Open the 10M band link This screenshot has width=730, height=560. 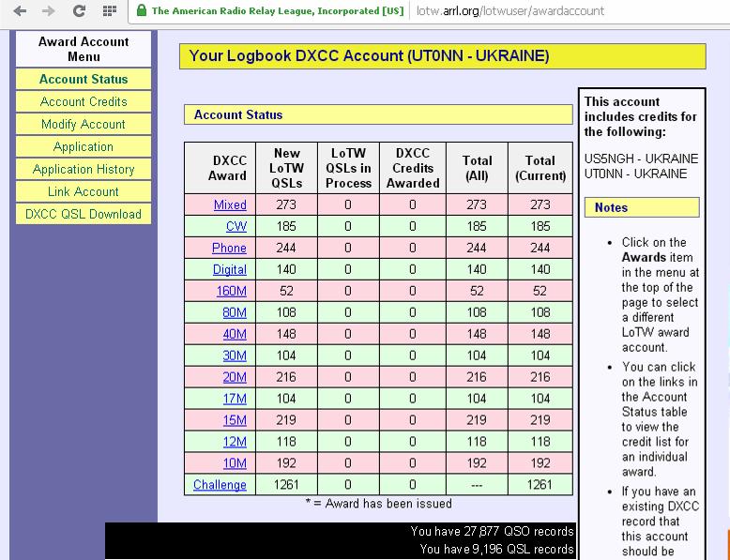tap(235, 463)
